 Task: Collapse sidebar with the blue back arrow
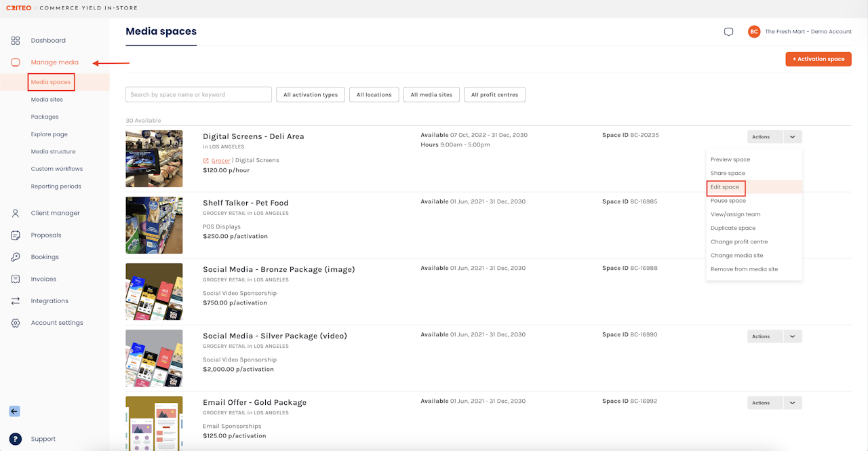coord(14,411)
